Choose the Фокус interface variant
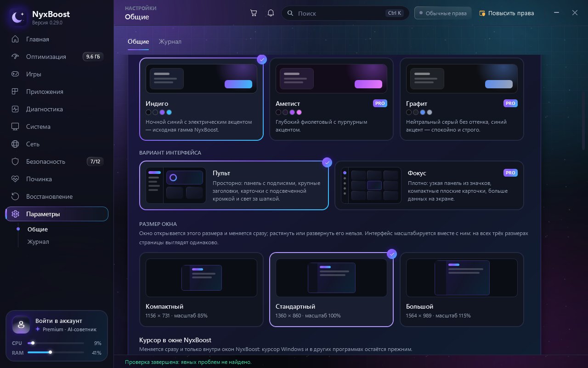The height and width of the screenshot is (368, 588). (x=429, y=185)
